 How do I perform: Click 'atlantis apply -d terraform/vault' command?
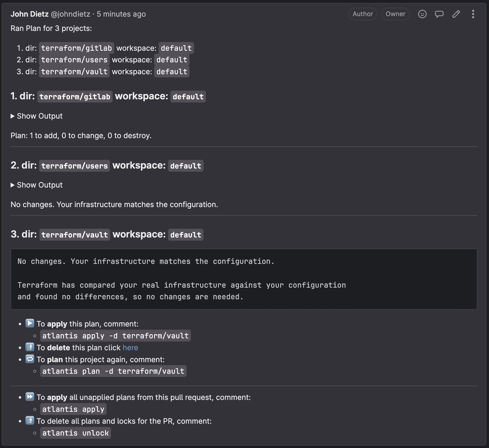pyautogui.click(x=116, y=336)
